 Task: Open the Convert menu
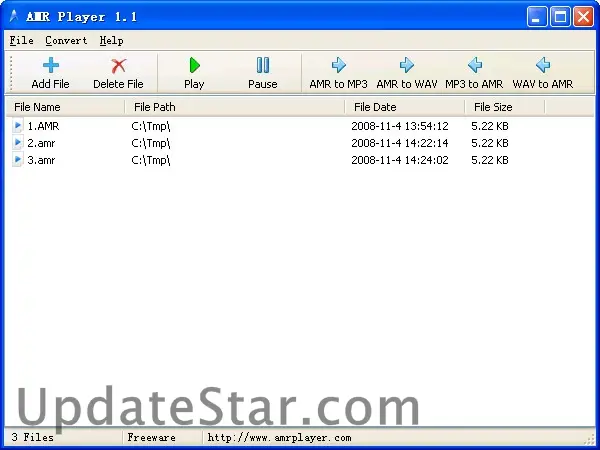tap(66, 40)
